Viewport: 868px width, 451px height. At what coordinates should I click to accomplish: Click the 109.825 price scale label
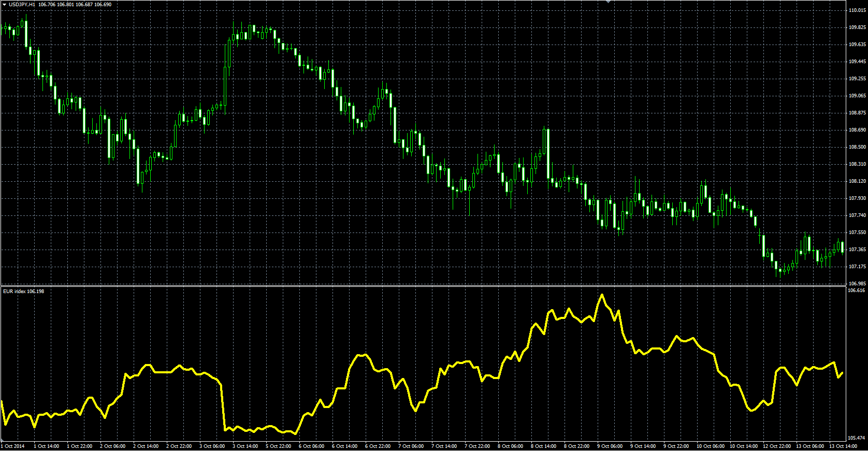tap(857, 27)
